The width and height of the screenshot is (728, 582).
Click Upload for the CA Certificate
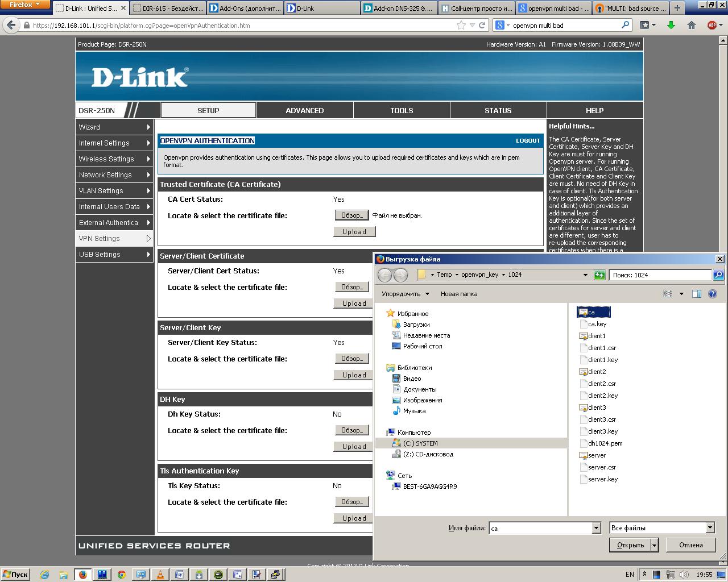354,232
